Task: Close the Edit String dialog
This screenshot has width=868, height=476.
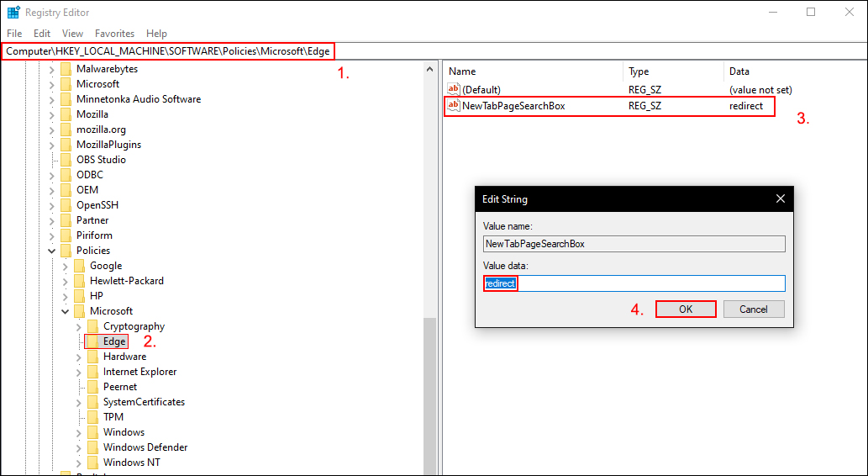Action: (781, 199)
